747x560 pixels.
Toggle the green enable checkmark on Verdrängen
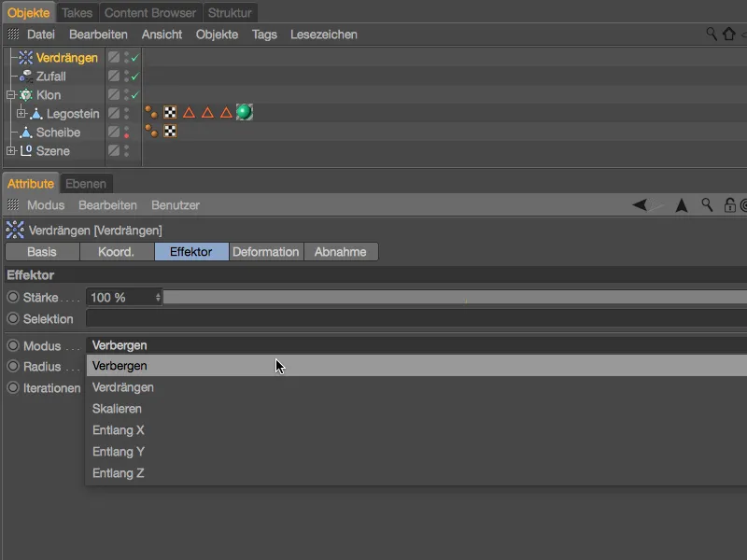tap(135, 58)
